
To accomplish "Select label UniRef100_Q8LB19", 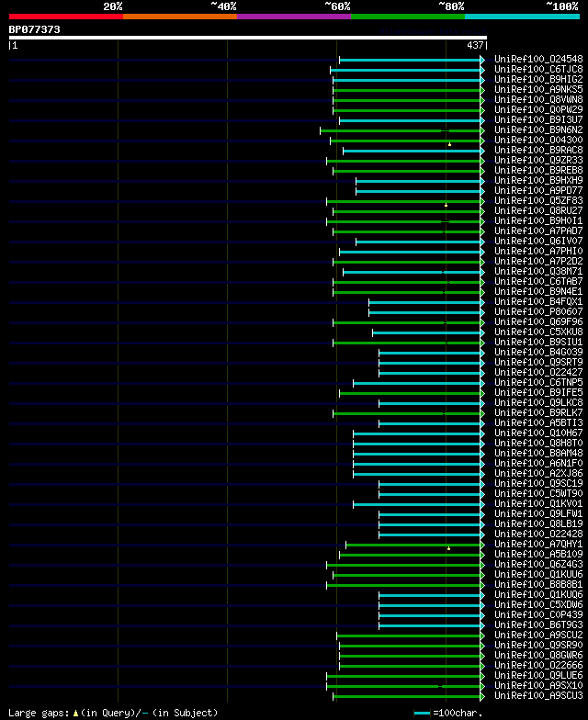I will click(x=538, y=523).
